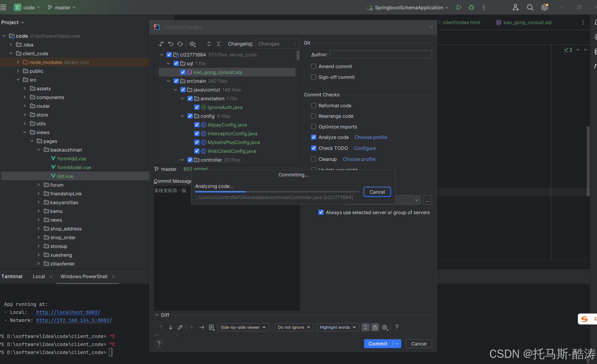Enable the Amend commit checkbox

click(x=314, y=66)
